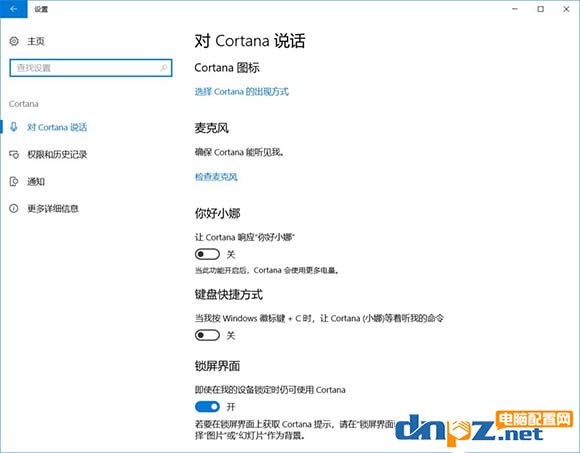
Task: Open 权限和历史记录 section
Action: 57,154
